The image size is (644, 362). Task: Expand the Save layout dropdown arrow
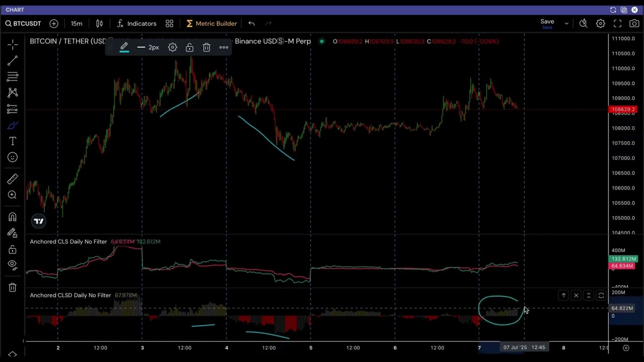pos(567,24)
